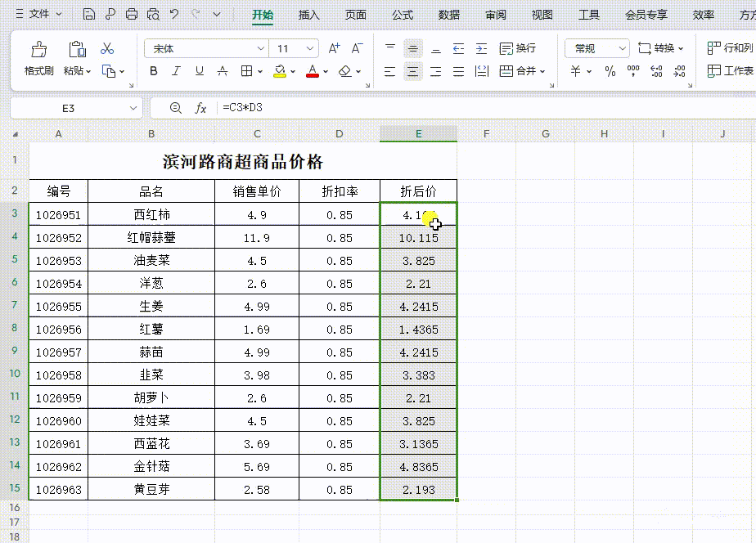Open the fill color dropdown arrow
This screenshot has height=543, width=756.
click(293, 71)
